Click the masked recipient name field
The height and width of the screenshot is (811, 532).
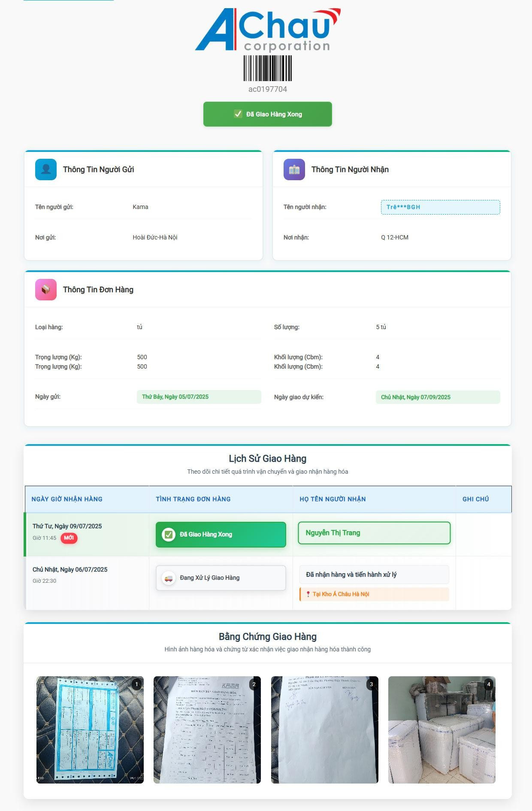[440, 207]
